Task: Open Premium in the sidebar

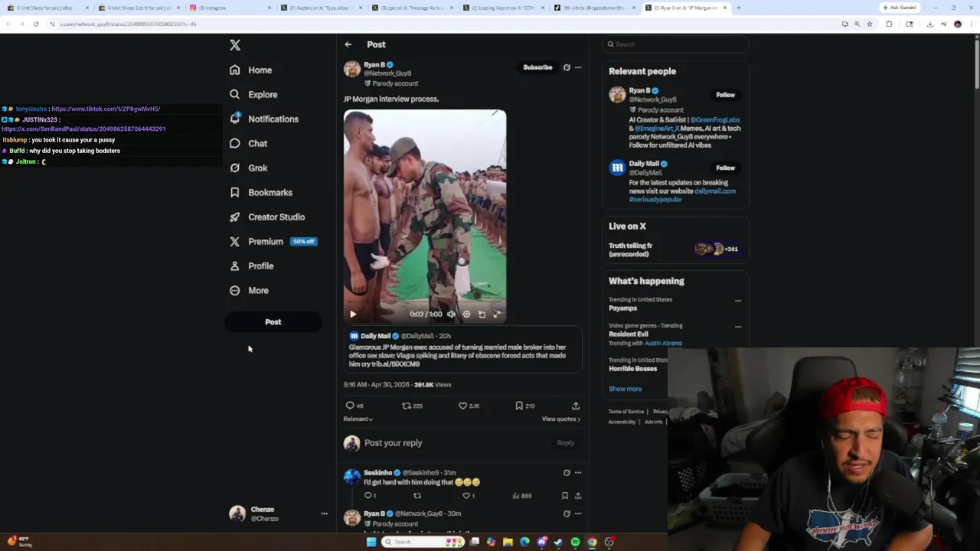Action: 273,241
